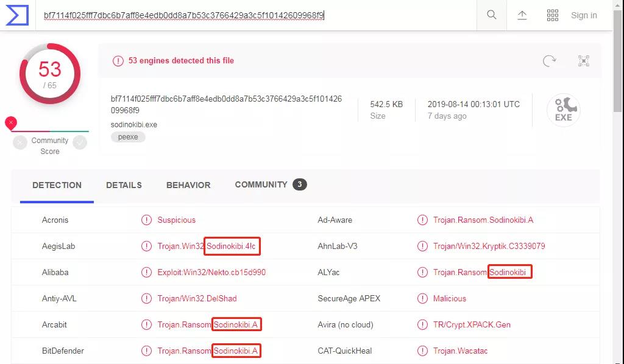Screen dimensions: 624x364
Task: Click the Sign in link
Action: (584, 15)
